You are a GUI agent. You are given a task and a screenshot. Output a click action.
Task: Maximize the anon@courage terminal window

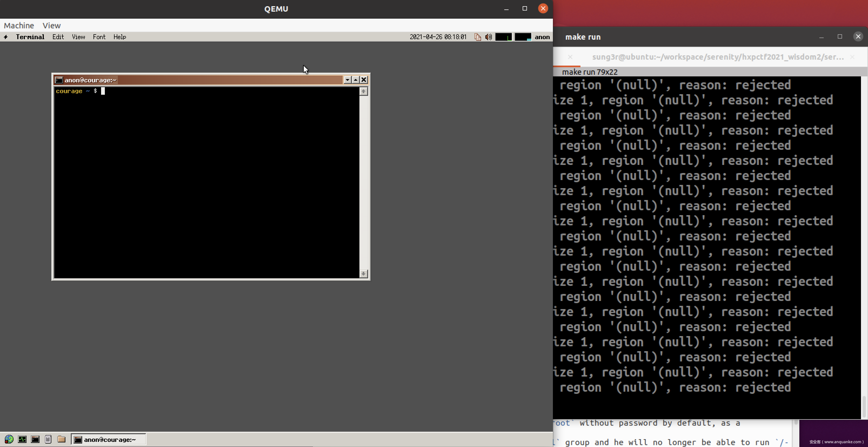click(355, 80)
